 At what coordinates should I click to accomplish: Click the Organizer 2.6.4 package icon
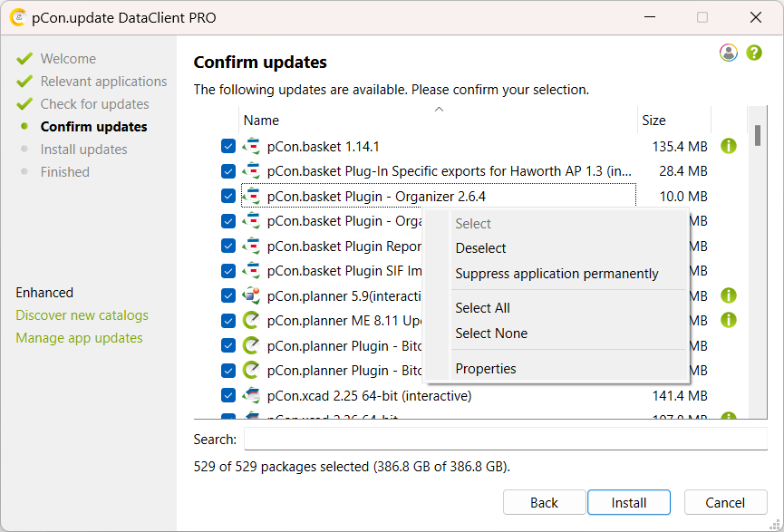251,196
